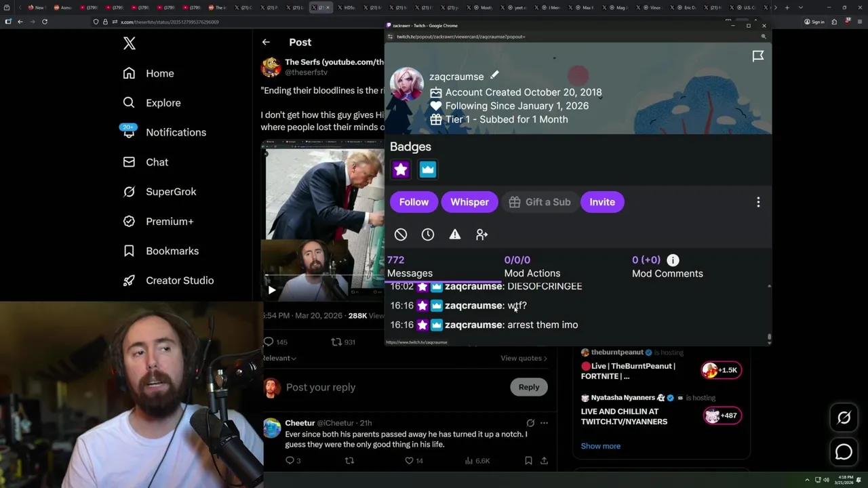Screen dimensions: 868x488
Task: Select the Mod Actions tab
Action: point(532,266)
